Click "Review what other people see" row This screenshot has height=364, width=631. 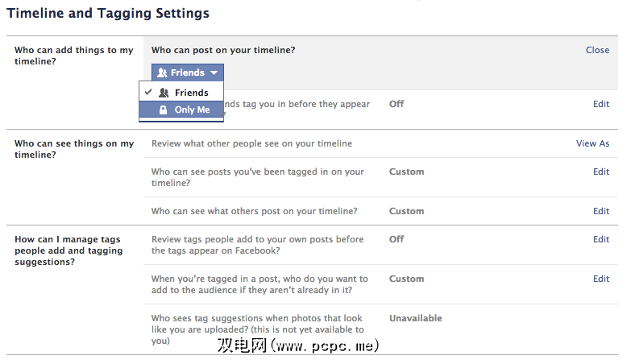[251, 143]
